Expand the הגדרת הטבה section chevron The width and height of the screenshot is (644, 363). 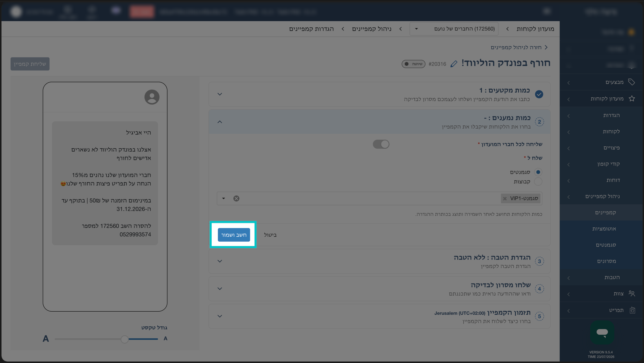[x=220, y=261]
